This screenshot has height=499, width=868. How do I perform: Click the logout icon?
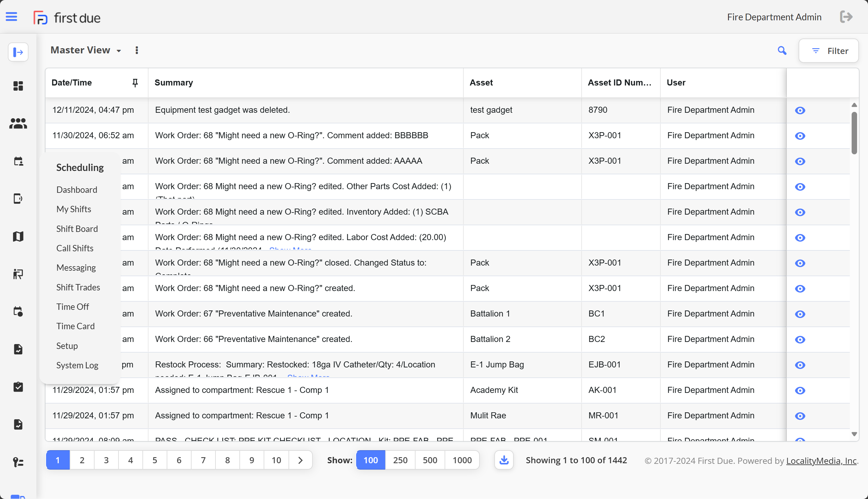(x=846, y=16)
